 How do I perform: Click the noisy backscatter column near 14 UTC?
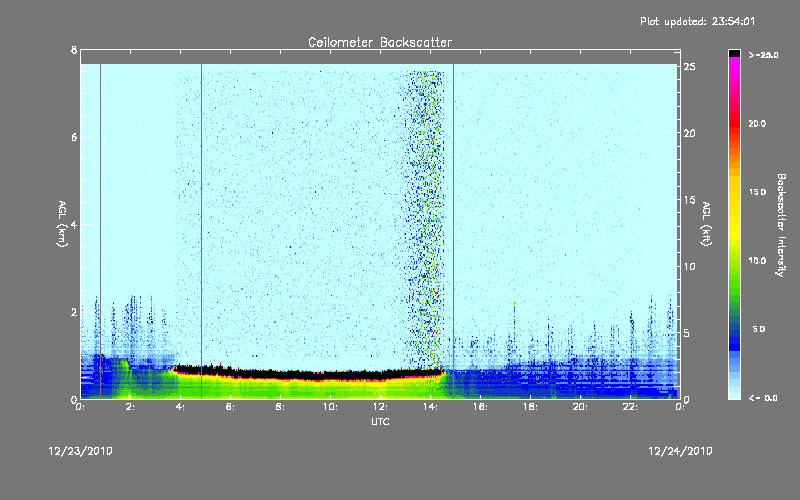pyautogui.click(x=424, y=219)
